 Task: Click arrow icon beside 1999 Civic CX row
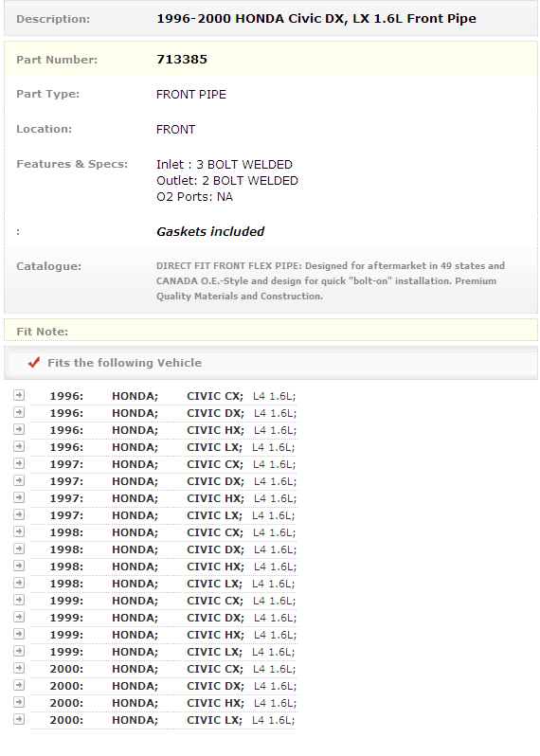[19, 600]
